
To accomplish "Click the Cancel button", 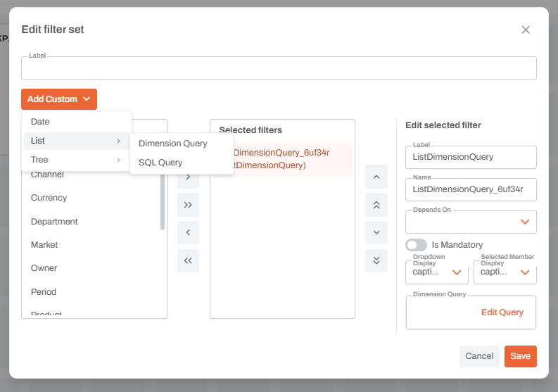I will [479, 356].
